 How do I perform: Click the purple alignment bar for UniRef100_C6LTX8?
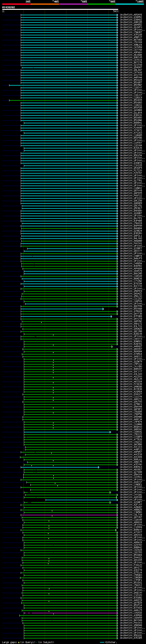click(x=69, y=515)
